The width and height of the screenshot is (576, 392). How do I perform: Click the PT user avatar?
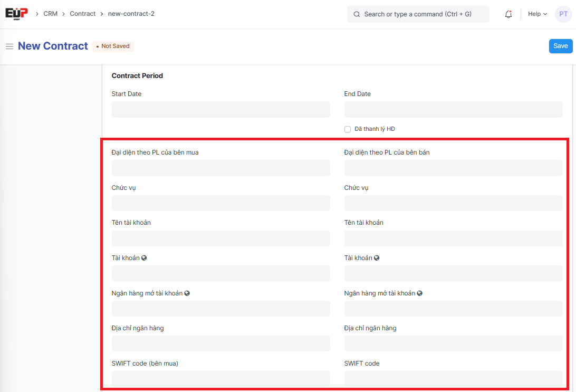pos(563,14)
